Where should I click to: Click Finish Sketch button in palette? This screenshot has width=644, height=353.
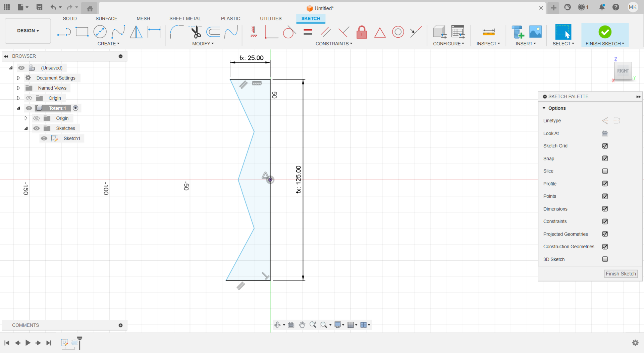point(621,274)
